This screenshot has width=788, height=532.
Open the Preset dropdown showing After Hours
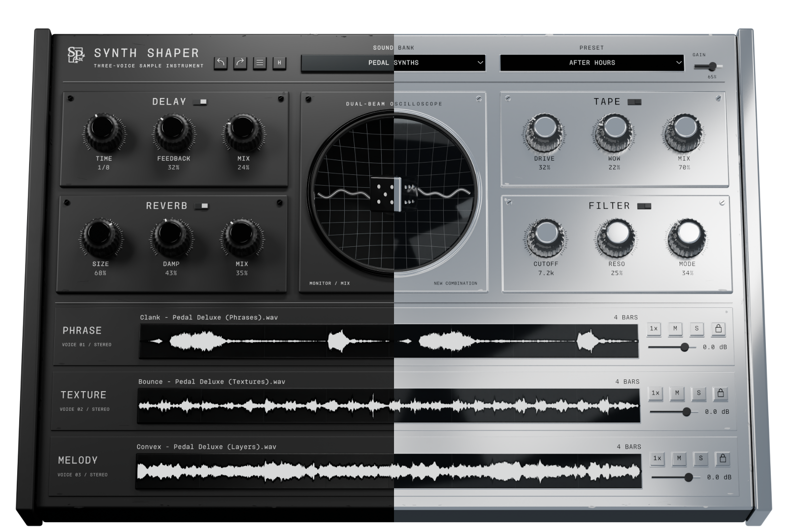tap(592, 63)
